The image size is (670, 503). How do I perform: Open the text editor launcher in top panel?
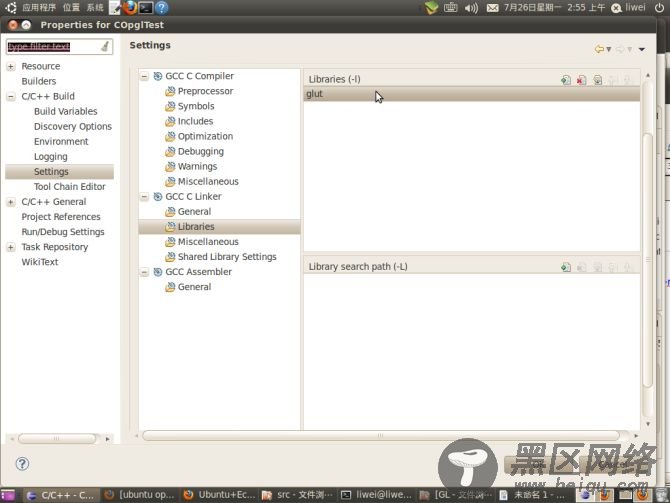pyautogui.click(x=115, y=7)
